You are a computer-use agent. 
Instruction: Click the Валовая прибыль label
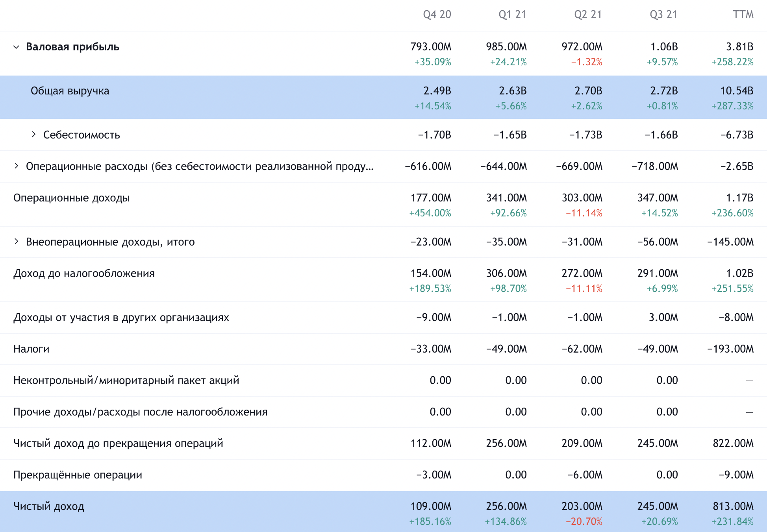click(x=72, y=47)
